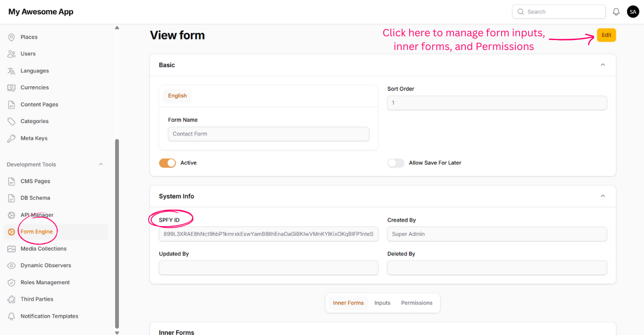The image size is (644, 335).
Task: Enable the Allow Save For Later toggle
Action: click(396, 163)
